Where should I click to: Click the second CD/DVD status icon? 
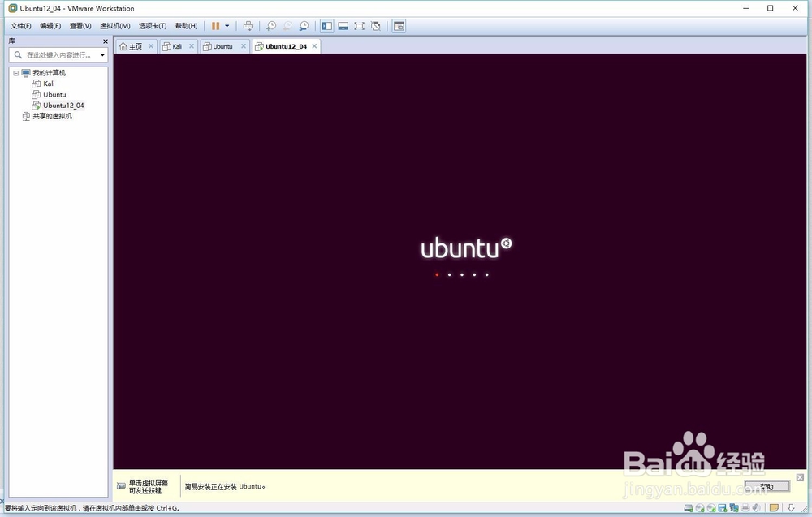click(x=711, y=508)
